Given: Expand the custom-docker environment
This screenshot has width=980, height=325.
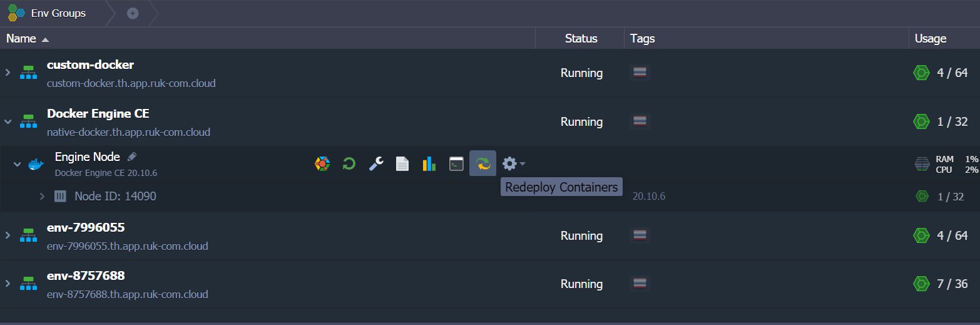Looking at the screenshot, I should pyautogui.click(x=8, y=73).
